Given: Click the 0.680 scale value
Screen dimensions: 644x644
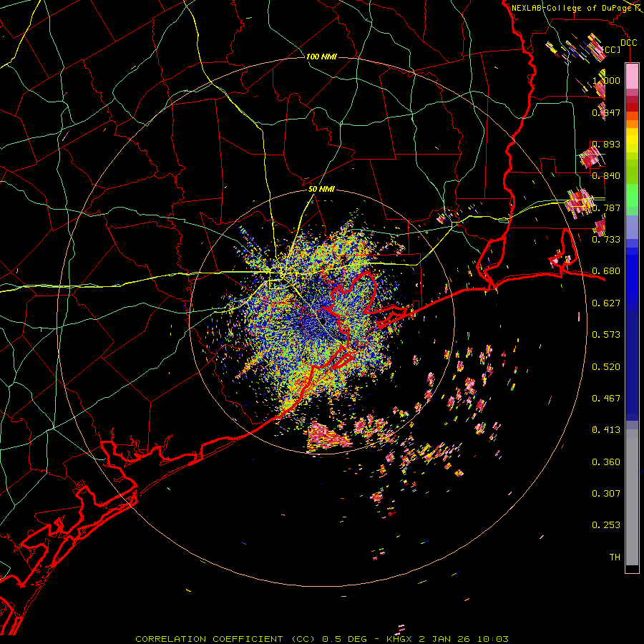Looking at the screenshot, I should [x=606, y=271].
